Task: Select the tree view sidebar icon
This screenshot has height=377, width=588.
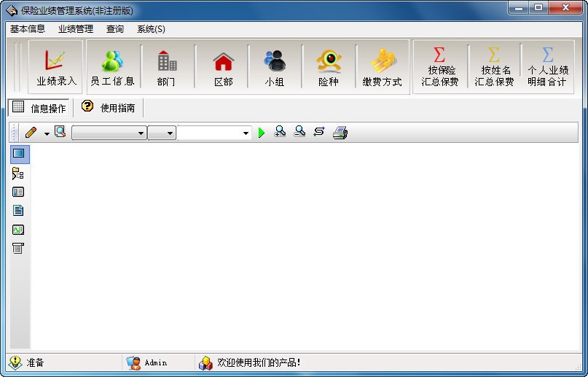Action: tap(18, 174)
